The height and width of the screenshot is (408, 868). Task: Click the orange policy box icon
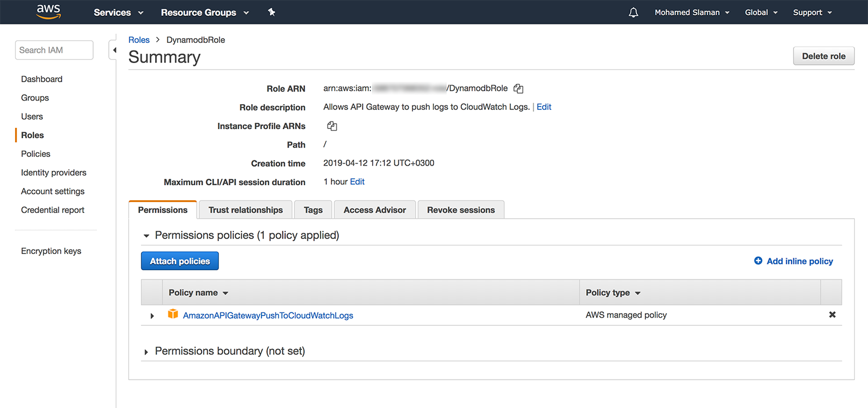[x=172, y=314]
